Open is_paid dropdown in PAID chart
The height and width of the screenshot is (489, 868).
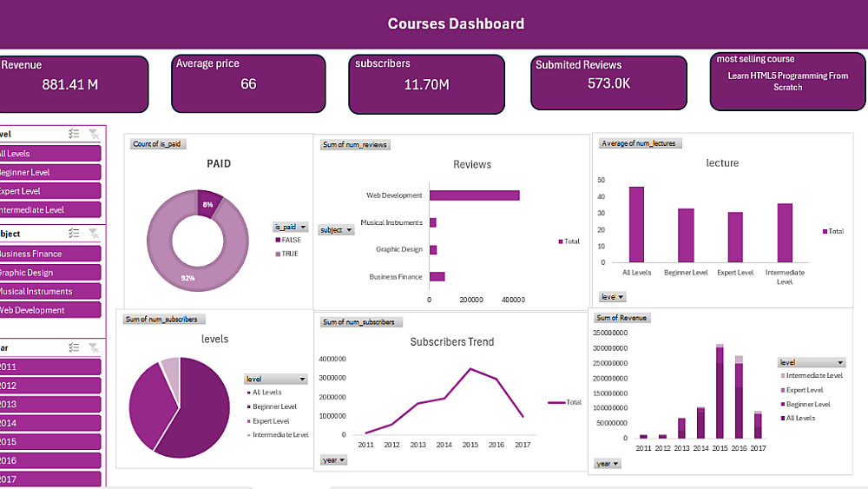click(291, 227)
